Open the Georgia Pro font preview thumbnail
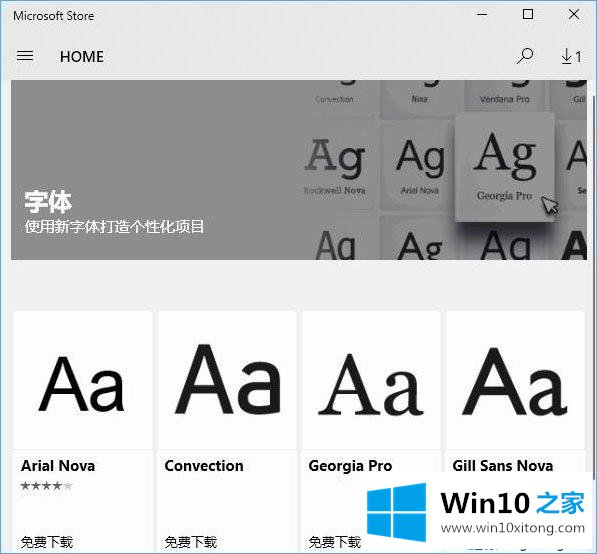This screenshot has height=554, width=597. [x=371, y=380]
